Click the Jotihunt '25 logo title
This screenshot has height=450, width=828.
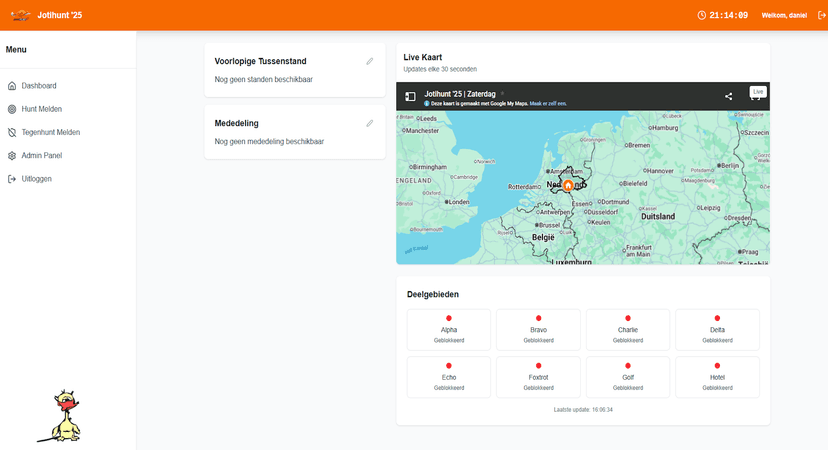[x=62, y=16]
